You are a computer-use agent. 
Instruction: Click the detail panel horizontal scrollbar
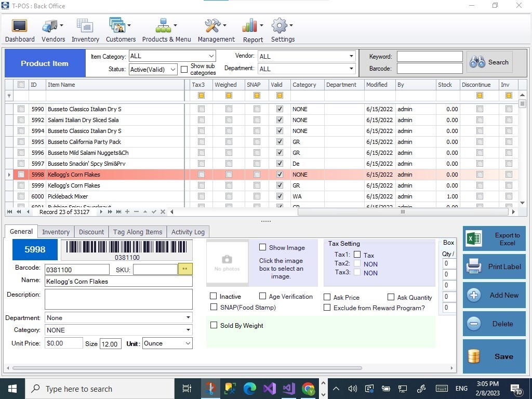coord(187,368)
